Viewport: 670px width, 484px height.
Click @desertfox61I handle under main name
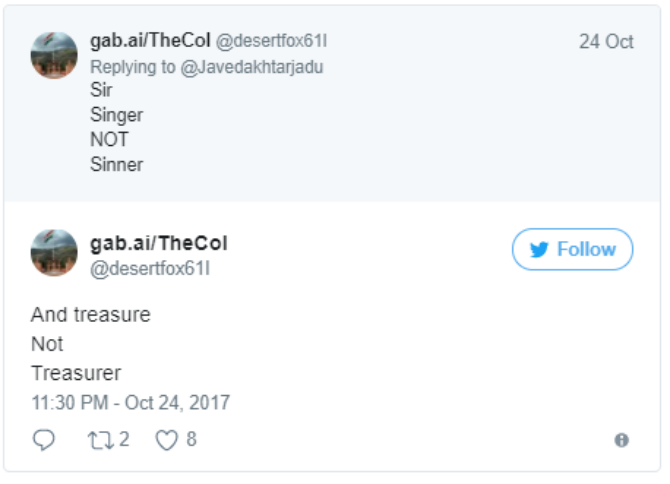coord(150,269)
